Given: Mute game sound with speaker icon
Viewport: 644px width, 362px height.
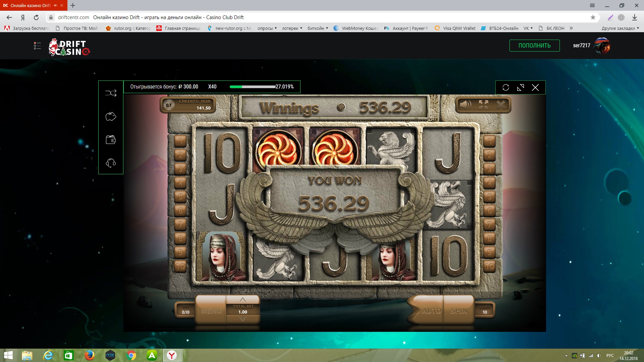Looking at the screenshot, I should [465, 105].
